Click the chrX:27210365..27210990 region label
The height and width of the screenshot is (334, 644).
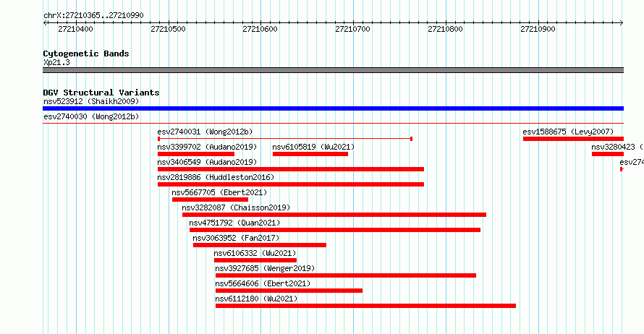93,16
